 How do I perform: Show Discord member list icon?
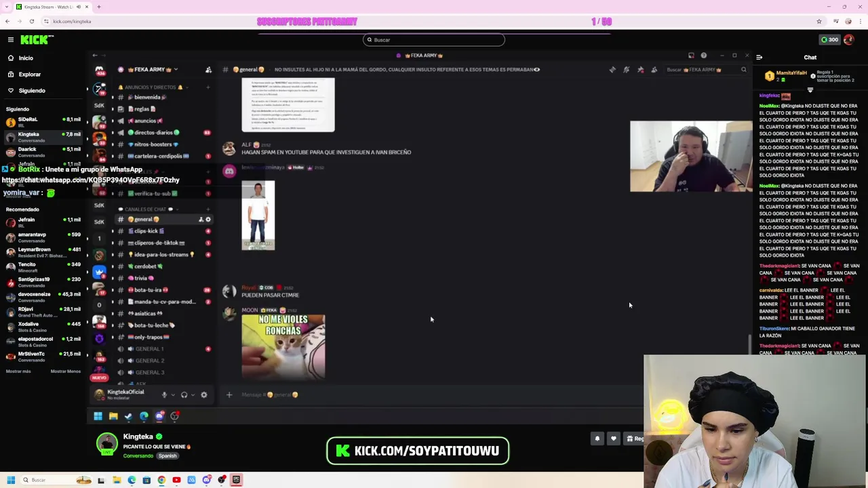pyautogui.click(x=654, y=70)
